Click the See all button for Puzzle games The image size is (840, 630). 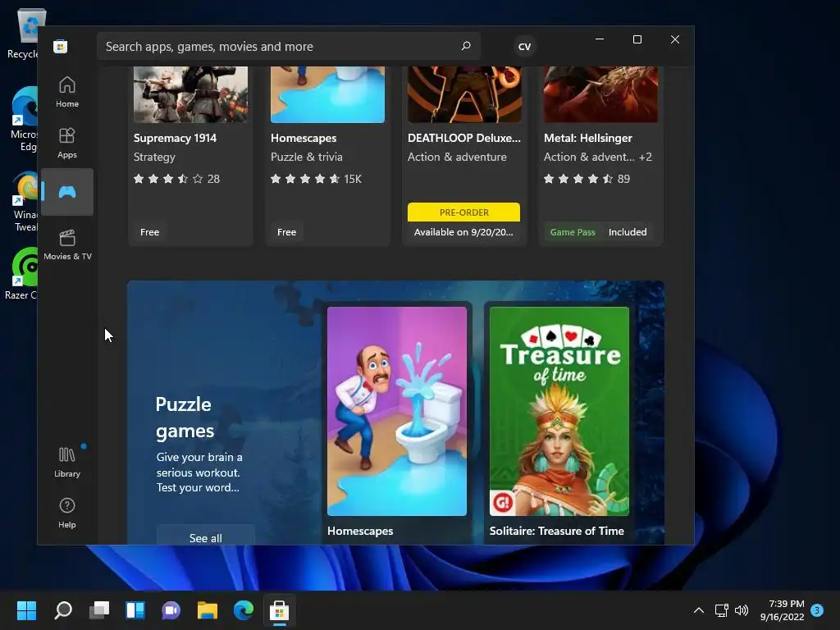206,537
